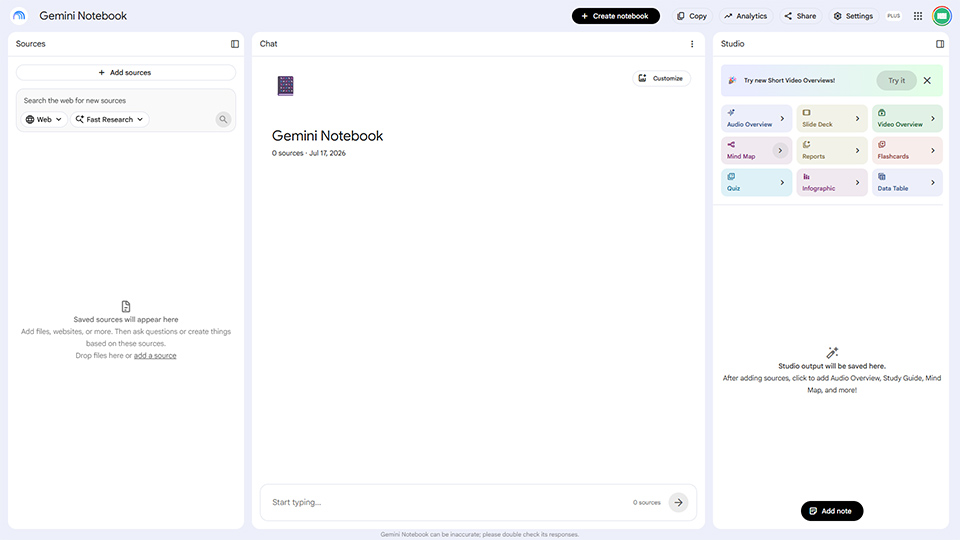Click the Gemini Notebook logo icon
This screenshot has height=540, width=960.
pos(19,16)
